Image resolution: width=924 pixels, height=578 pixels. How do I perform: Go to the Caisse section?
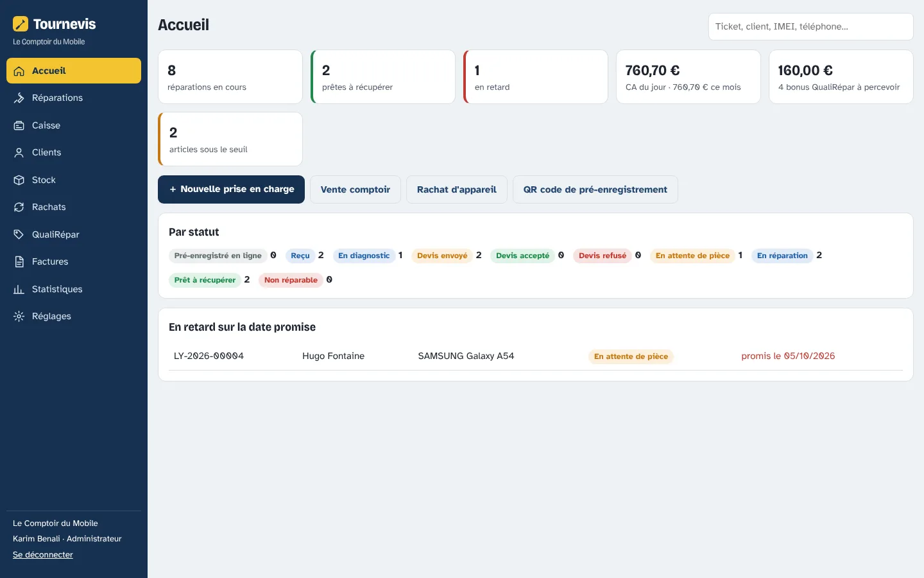[x=74, y=125]
